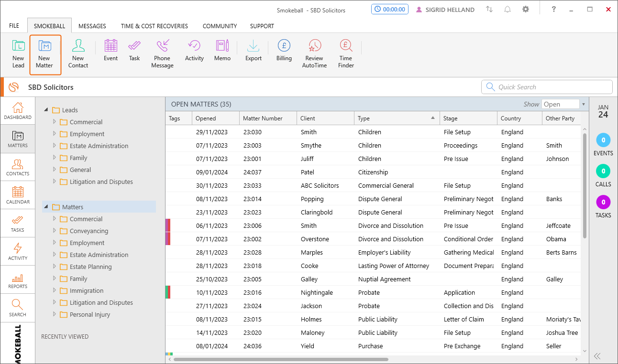Expand the Immigration folder
This screenshot has height=364, width=618.
pyautogui.click(x=55, y=290)
